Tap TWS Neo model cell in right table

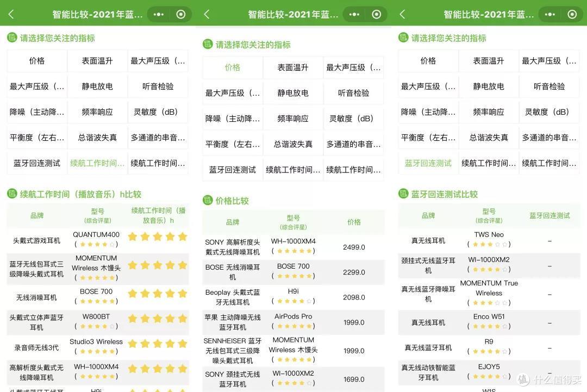[x=489, y=239]
